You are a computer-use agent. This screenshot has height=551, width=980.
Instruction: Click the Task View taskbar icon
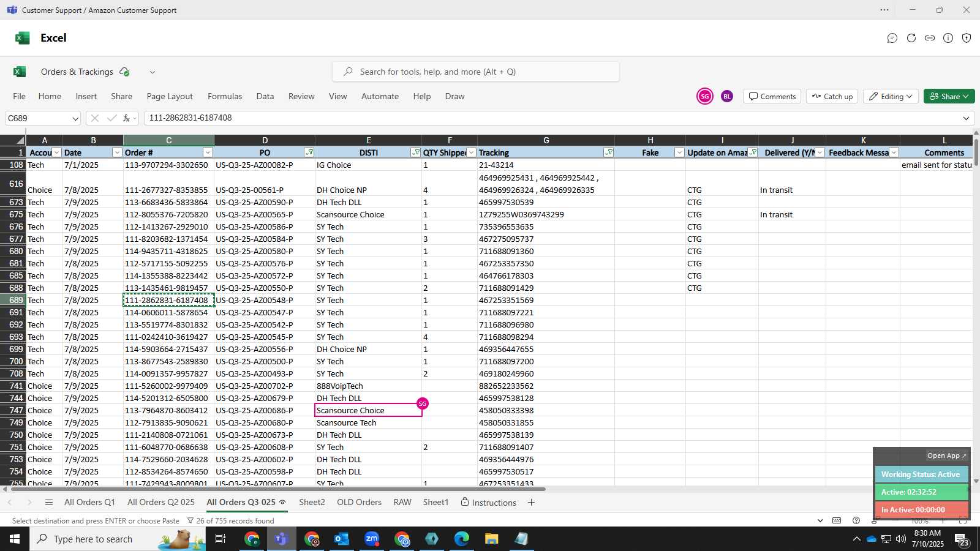[x=221, y=539]
